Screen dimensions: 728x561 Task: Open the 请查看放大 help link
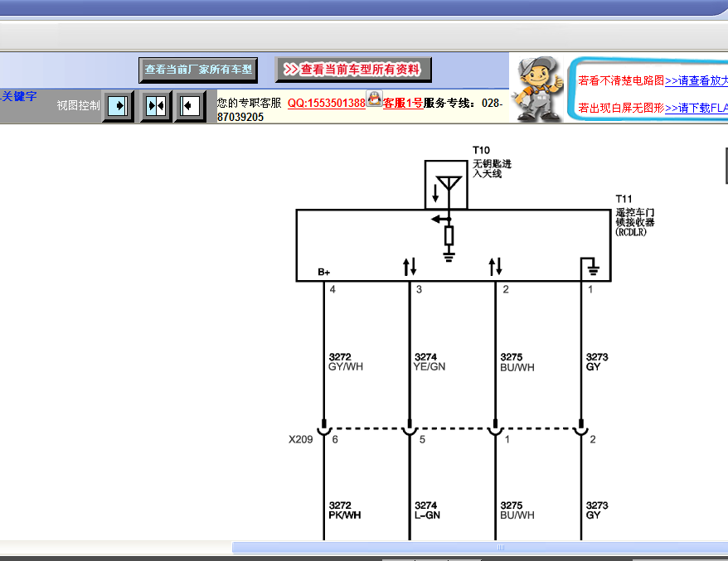click(x=696, y=80)
